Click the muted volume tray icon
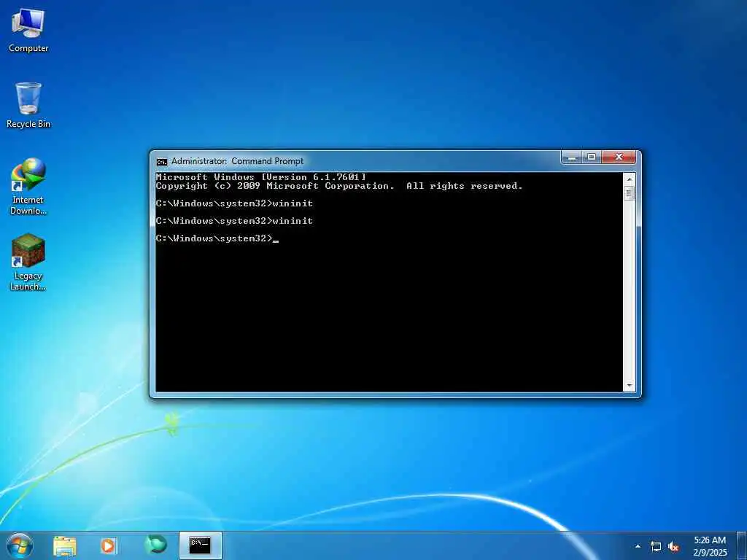Image resolution: width=747 pixels, height=560 pixels. (673, 547)
